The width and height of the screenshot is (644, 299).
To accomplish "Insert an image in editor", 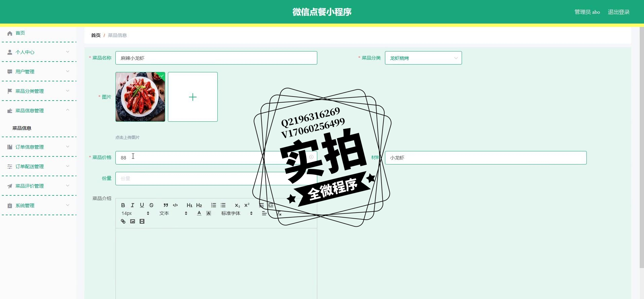I will [x=133, y=221].
